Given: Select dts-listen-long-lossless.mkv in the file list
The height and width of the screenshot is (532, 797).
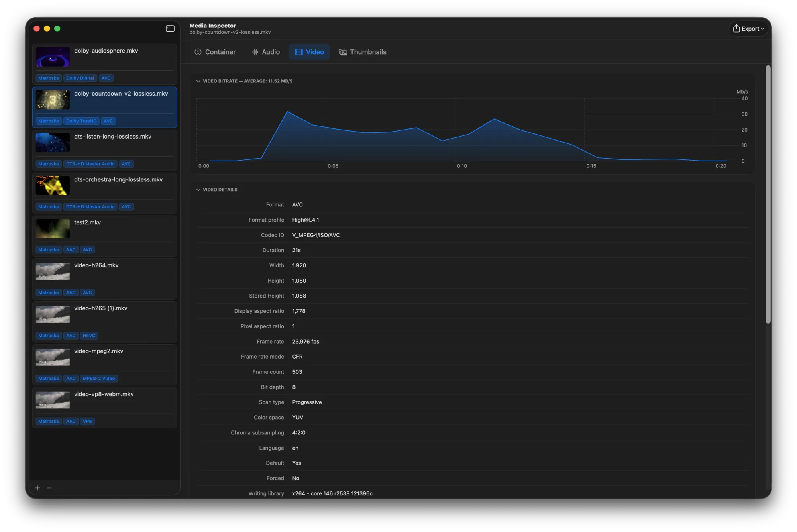Looking at the screenshot, I should coord(105,150).
